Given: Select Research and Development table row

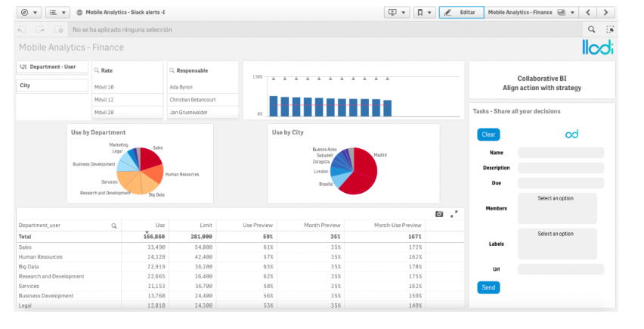Looking at the screenshot, I should click(240, 276).
